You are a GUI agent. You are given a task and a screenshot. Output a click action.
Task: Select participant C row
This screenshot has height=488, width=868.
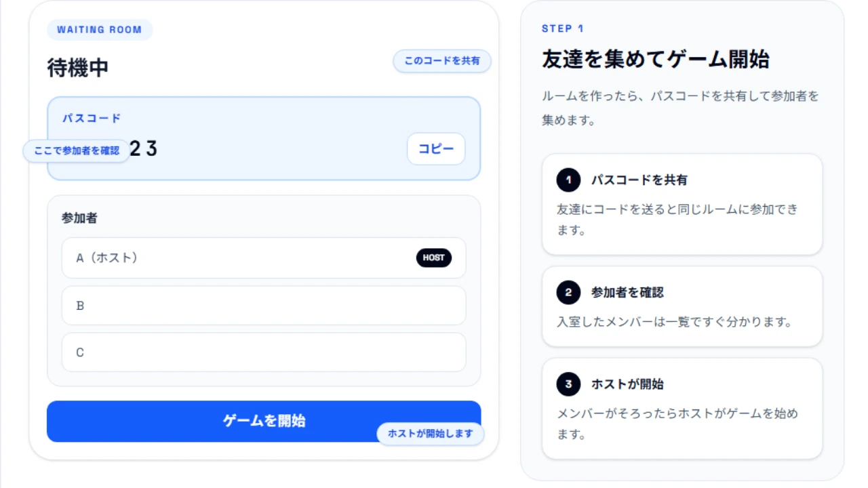tap(263, 352)
